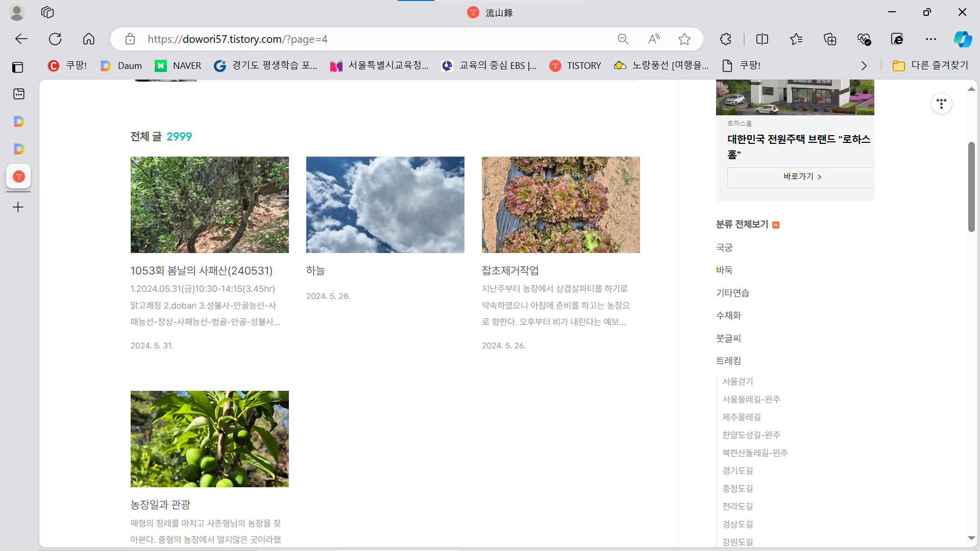Image resolution: width=980 pixels, height=551 pixels.
Task: Toggle Split screen view icon
Action: point(762,39)
